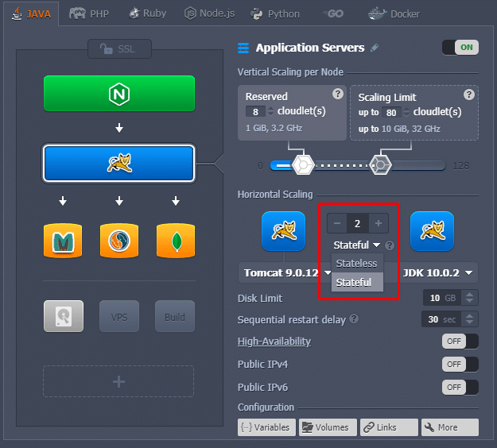Click the Reserved cloudlets spinner arrows
Image resolution: width=497 pixels, height=448 pixels.
click(270, 111)
